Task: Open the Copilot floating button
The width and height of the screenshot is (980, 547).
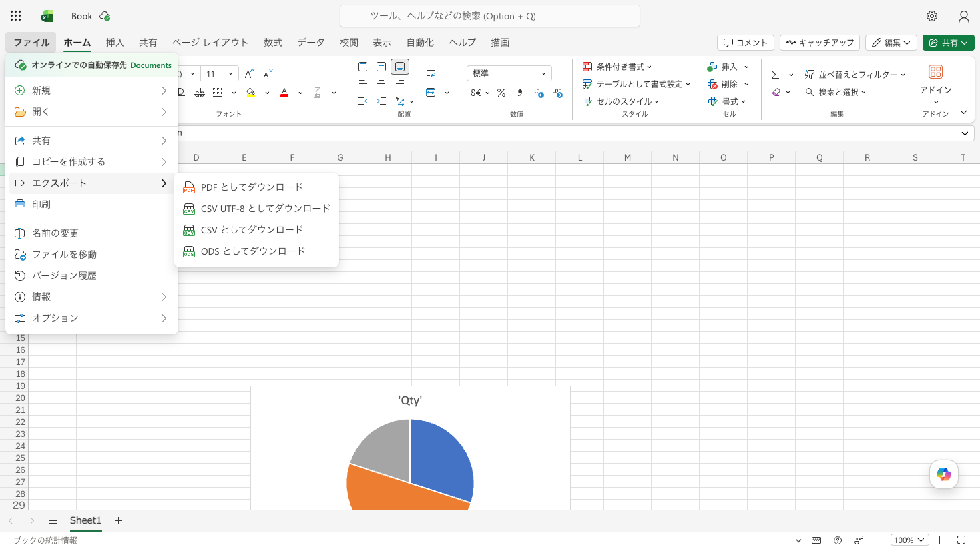Action: (944, 474)
